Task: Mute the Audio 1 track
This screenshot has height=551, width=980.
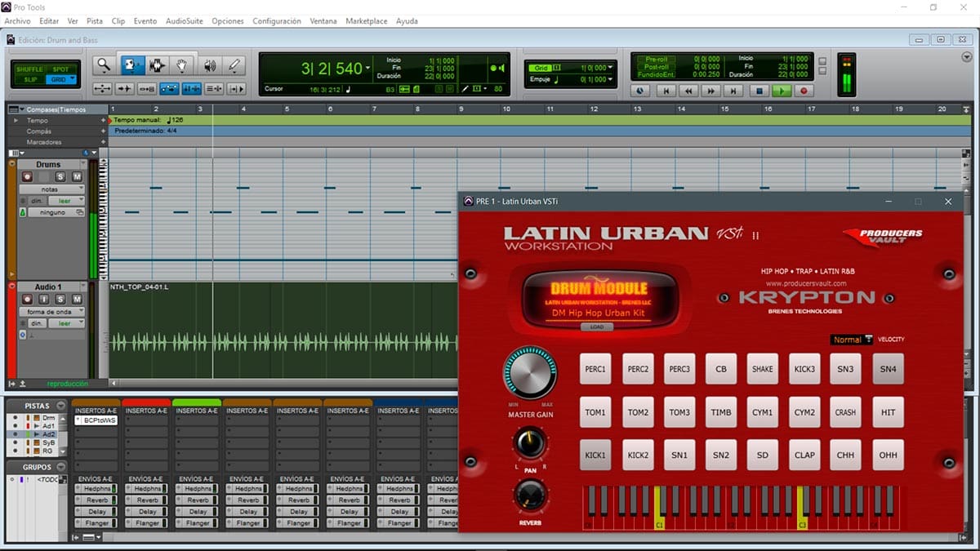Action: point(77,300)
